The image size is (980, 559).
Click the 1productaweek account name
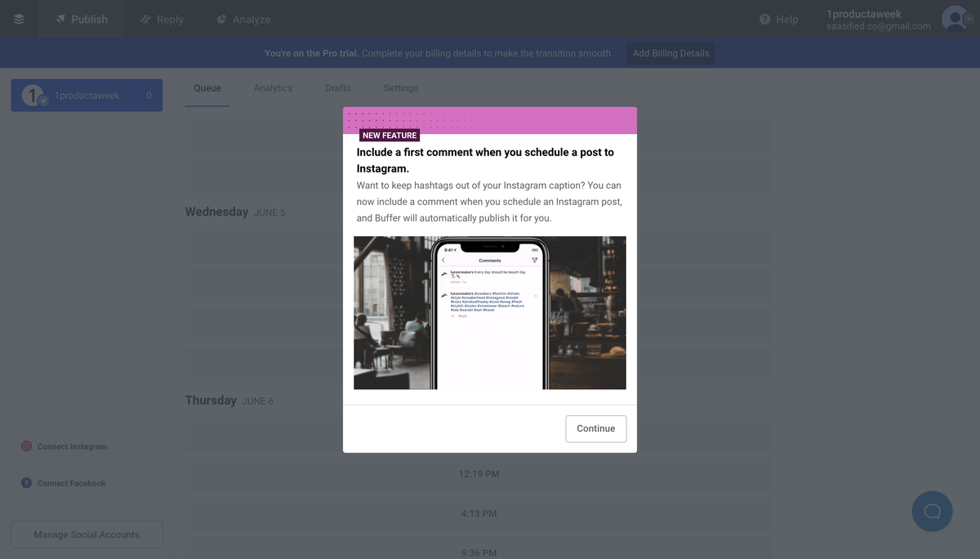864,14
